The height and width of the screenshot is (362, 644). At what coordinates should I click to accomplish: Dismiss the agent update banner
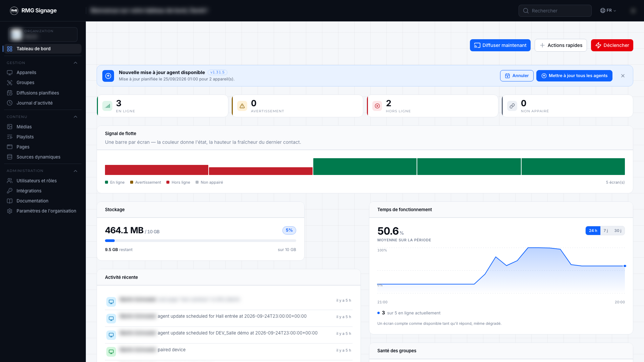[x=623, y=76]
